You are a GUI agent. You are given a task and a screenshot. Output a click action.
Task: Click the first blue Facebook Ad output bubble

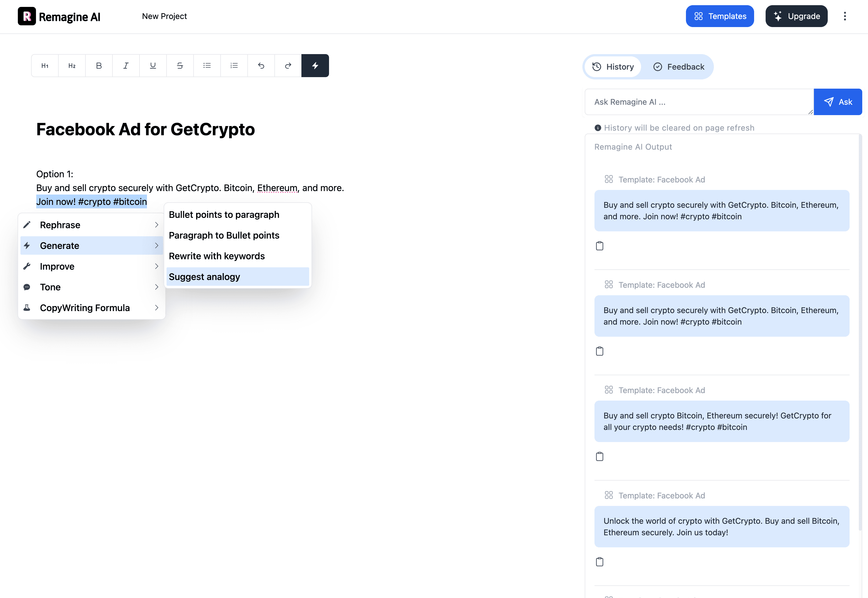pos(722,211)
